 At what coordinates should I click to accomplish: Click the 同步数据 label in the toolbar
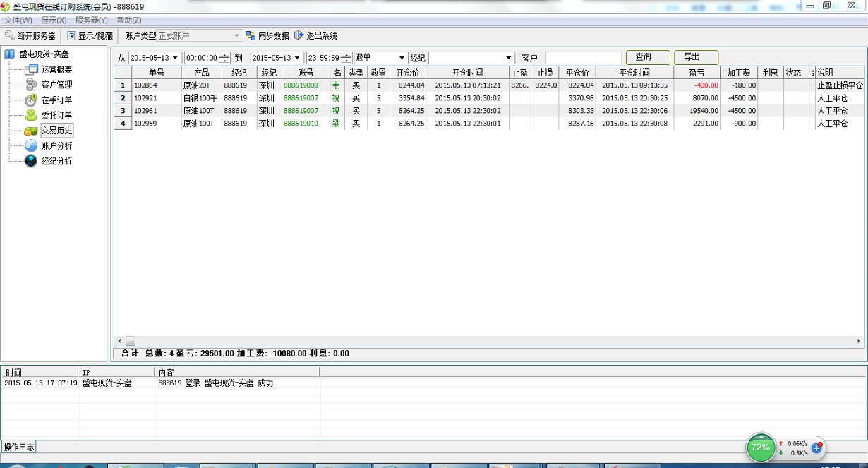click(x=274, y=35)
